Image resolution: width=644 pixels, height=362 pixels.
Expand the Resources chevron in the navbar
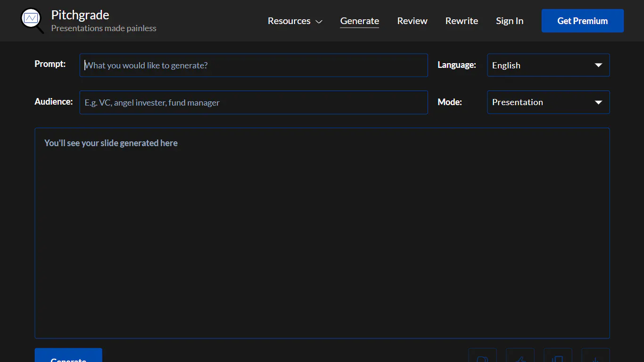click(320, 21)
